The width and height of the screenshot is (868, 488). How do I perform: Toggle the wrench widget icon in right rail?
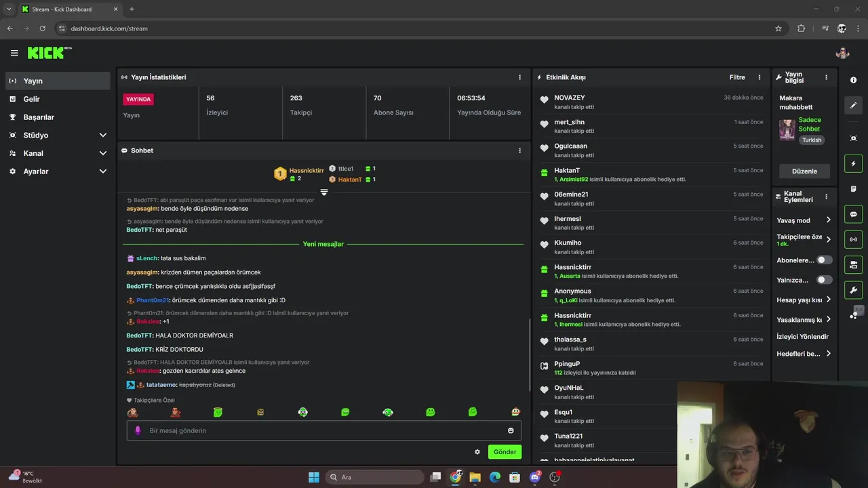point(853,290)
